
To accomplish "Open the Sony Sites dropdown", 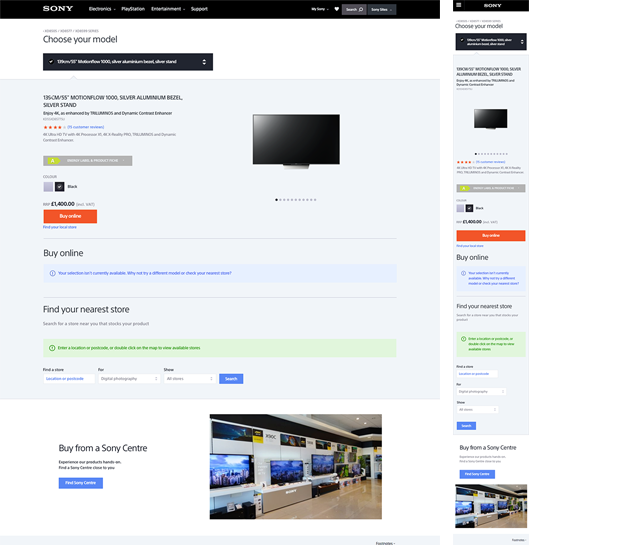I will point(382,9).
